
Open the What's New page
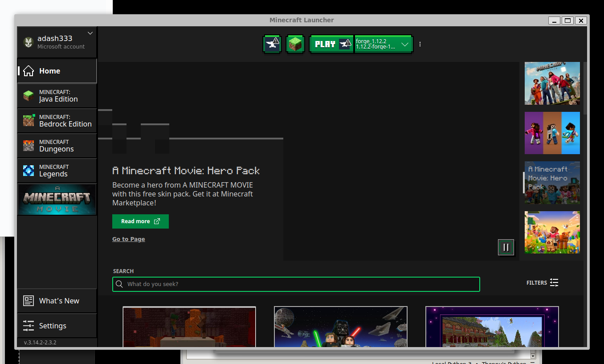point(57,301)
